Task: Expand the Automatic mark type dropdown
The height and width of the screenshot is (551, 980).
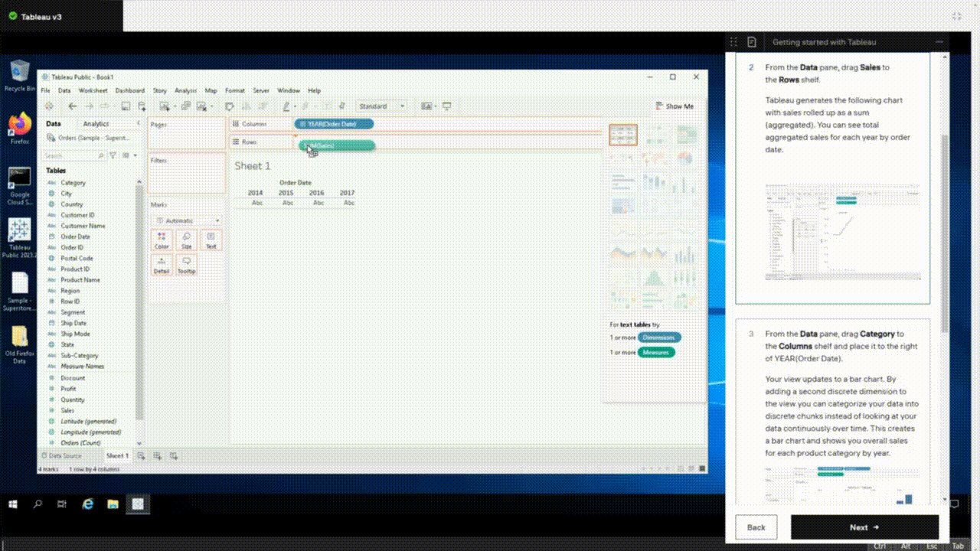Action: point(186,220)
